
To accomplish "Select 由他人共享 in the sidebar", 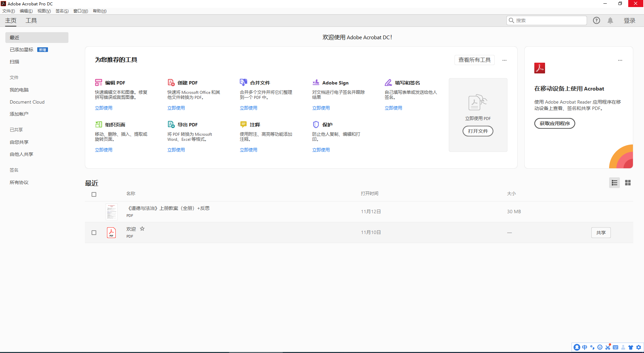I will (x=21, y=154).
